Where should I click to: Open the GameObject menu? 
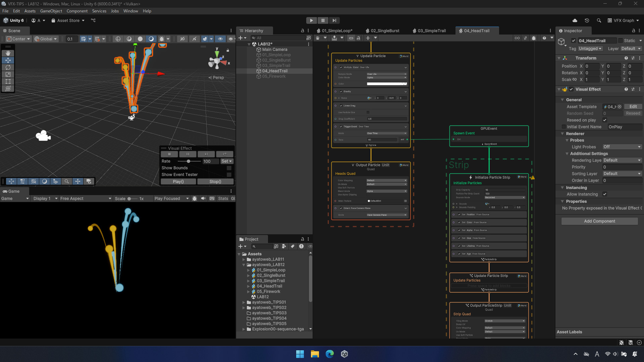click(51, 11)
